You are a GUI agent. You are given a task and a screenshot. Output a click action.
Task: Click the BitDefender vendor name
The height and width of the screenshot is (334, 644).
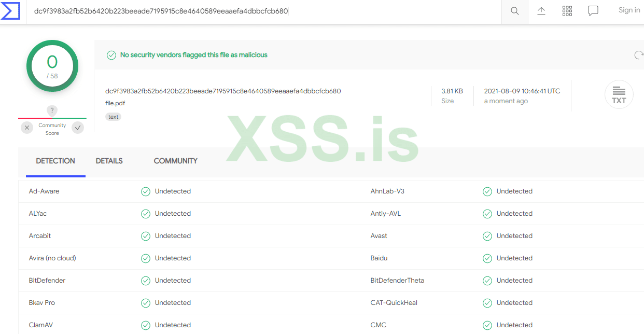[47, 281]
